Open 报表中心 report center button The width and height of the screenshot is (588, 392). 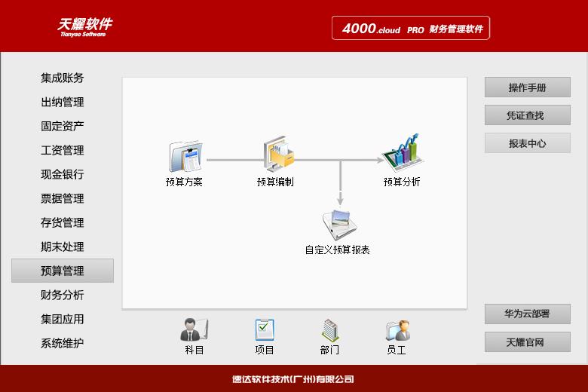(x=527, y=143)
